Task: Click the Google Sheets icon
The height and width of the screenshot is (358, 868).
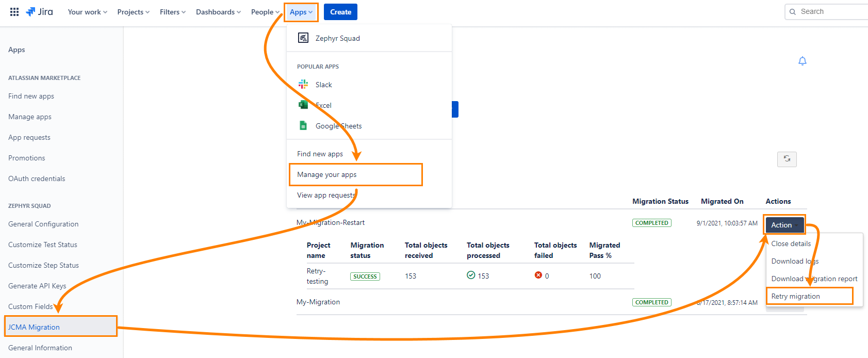Action: (x=303, y=126)
